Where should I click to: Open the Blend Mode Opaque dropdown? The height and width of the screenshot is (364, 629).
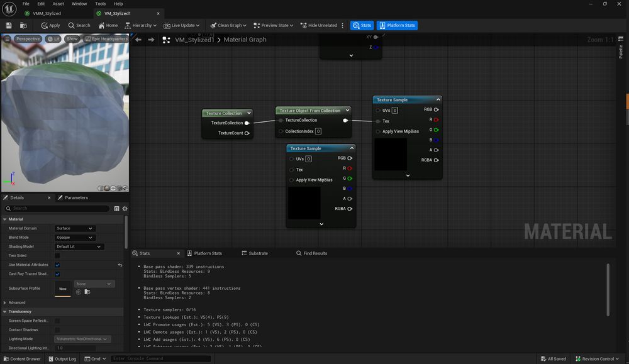pos(74,238)
